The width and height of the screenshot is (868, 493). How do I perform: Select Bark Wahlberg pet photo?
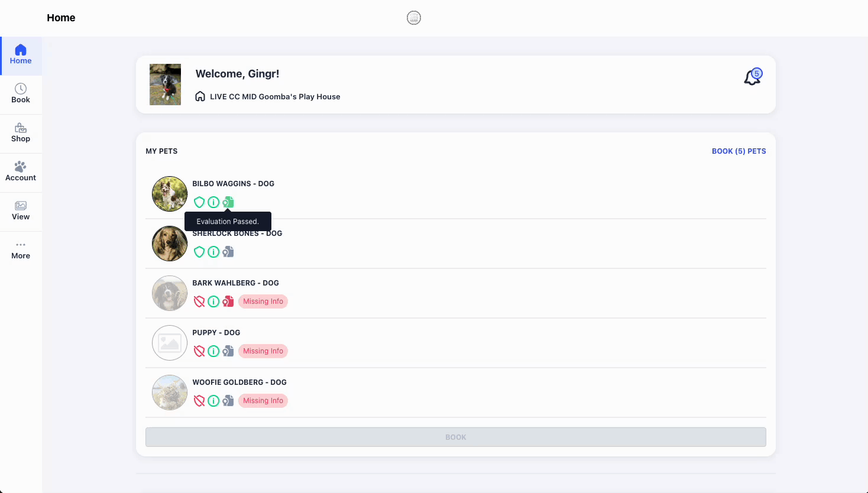click(170, 293)
